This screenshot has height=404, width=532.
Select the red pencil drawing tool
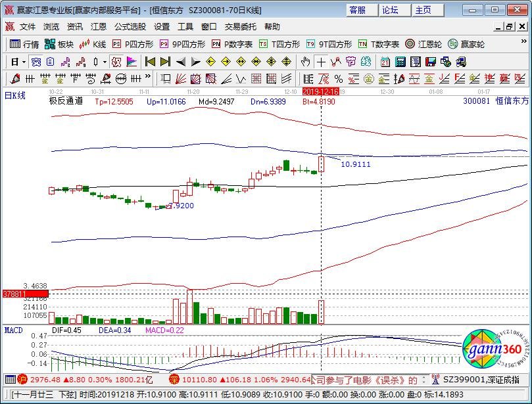(15, 79)
